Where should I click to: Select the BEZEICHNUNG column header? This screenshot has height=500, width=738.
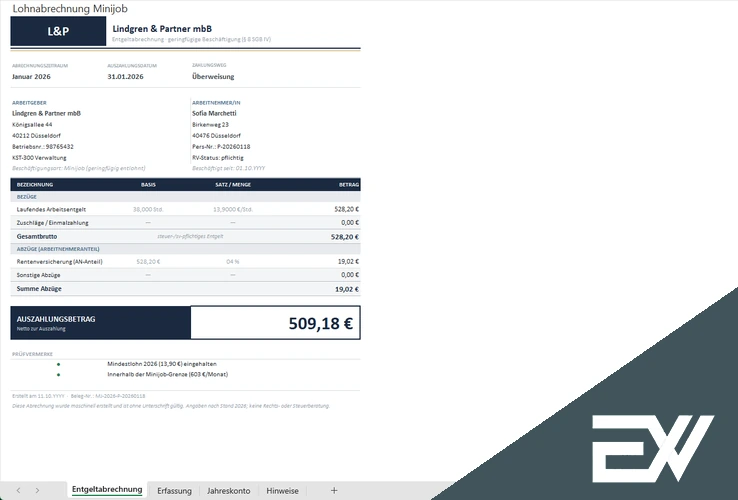(35, 185)
